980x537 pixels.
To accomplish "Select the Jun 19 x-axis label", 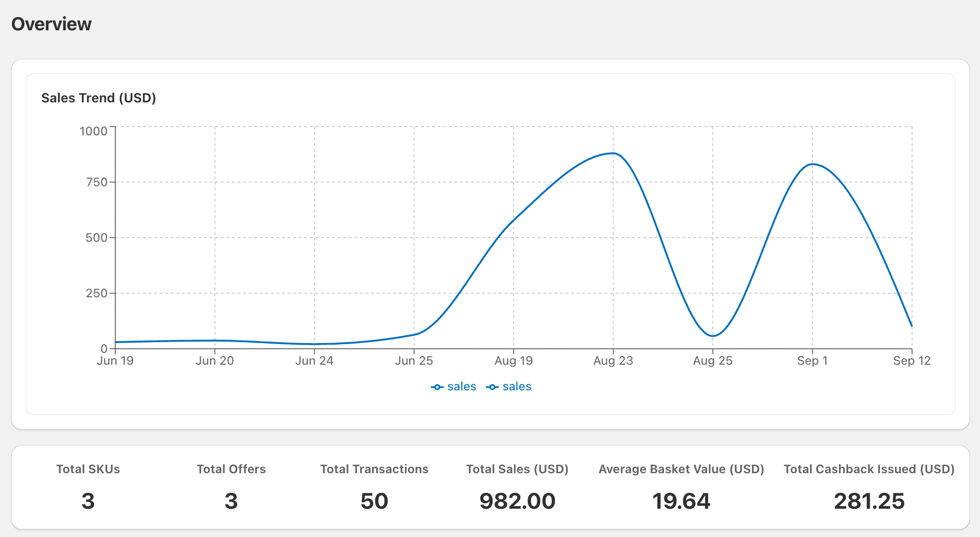I will pyautogui.click(x=115, y=361).
